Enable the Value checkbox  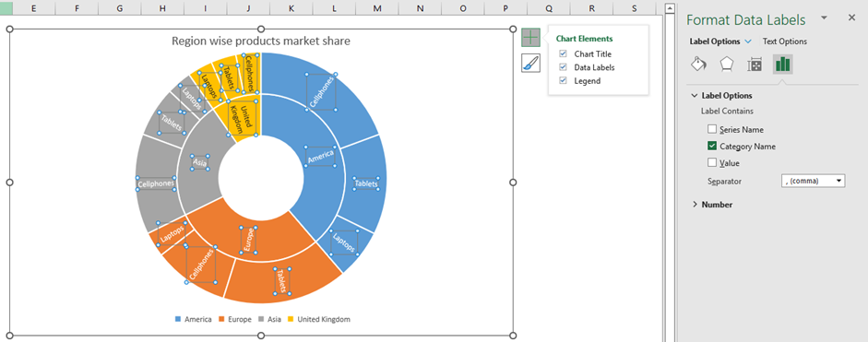pos(712,162)
